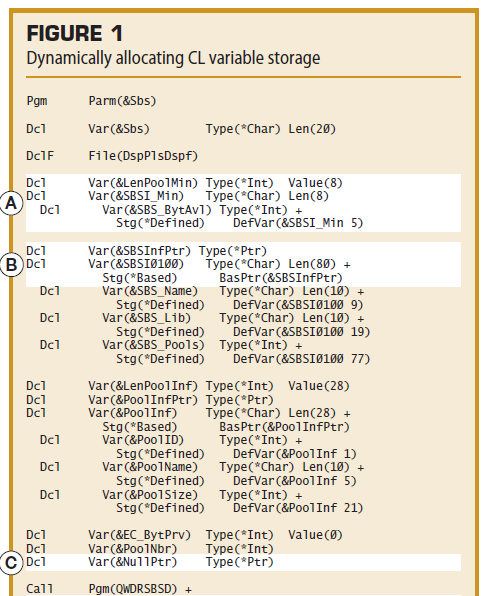Select the DclF File(DspPlsDspf) line
Viewport: 489px width, 596px height.
pos(112,156)
